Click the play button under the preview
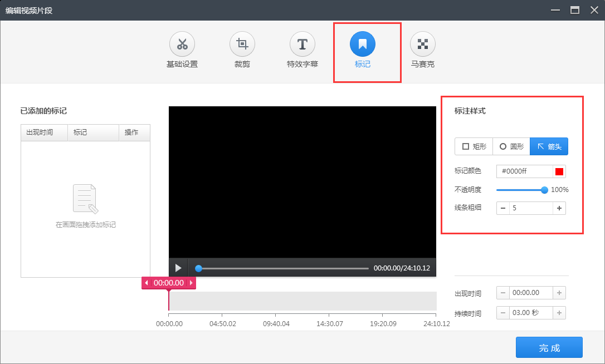This screenshot has height=364, width=605. 178,268
